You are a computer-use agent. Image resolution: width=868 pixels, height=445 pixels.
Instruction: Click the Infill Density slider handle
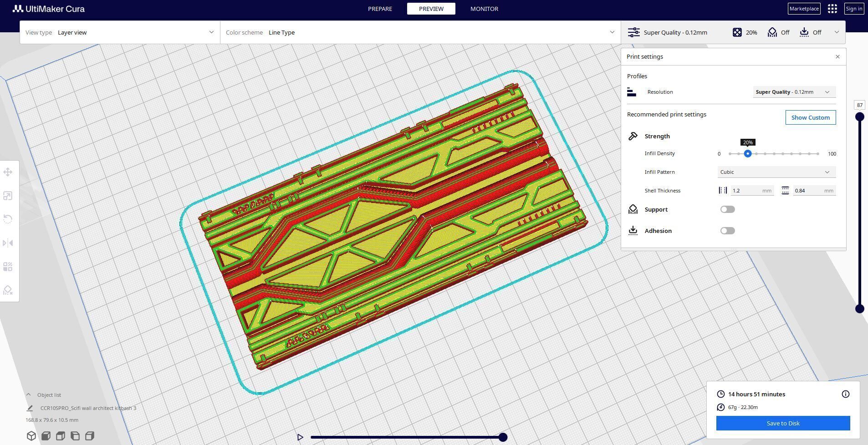point(747,154)
